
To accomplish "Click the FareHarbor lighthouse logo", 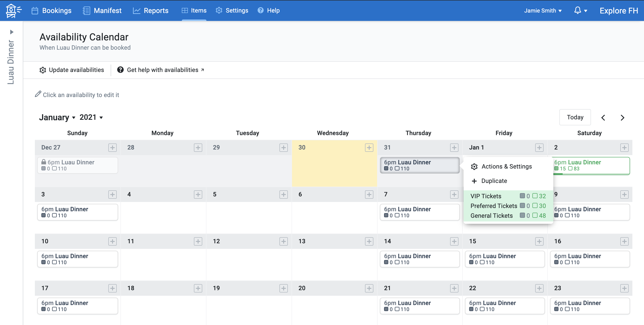I will [13, 10].
